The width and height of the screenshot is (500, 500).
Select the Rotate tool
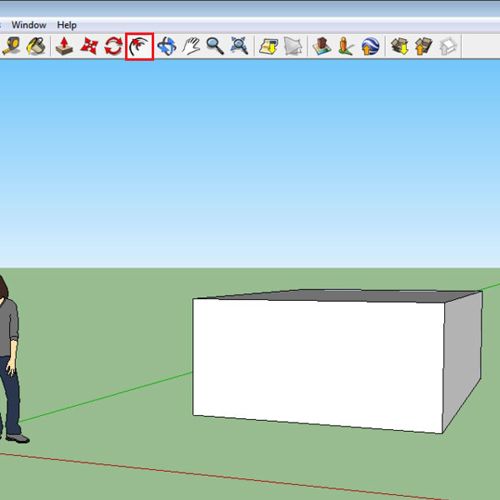(113, 46)
